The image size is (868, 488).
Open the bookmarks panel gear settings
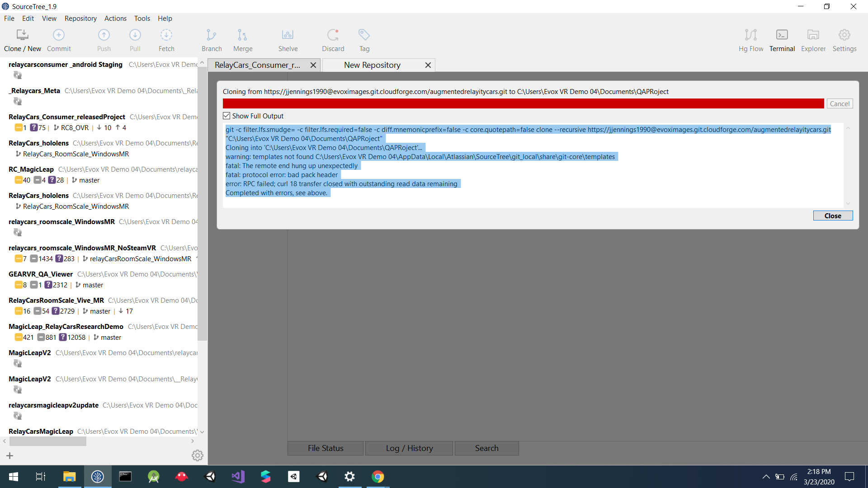(x=198, y=455)
